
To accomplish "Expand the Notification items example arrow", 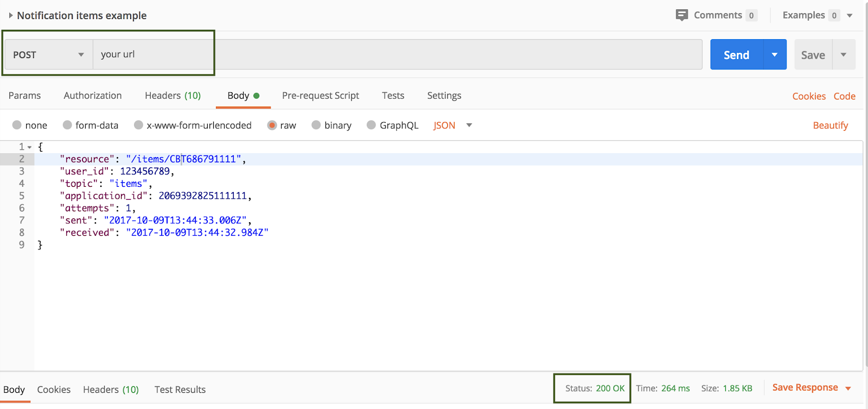I will (11, 15).
